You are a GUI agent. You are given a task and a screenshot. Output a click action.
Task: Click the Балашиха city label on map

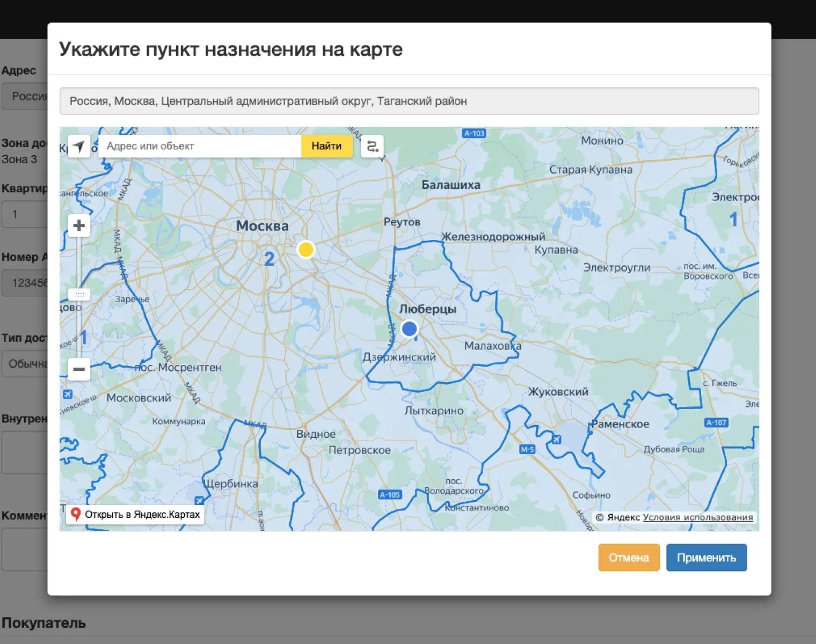(450, 185)
